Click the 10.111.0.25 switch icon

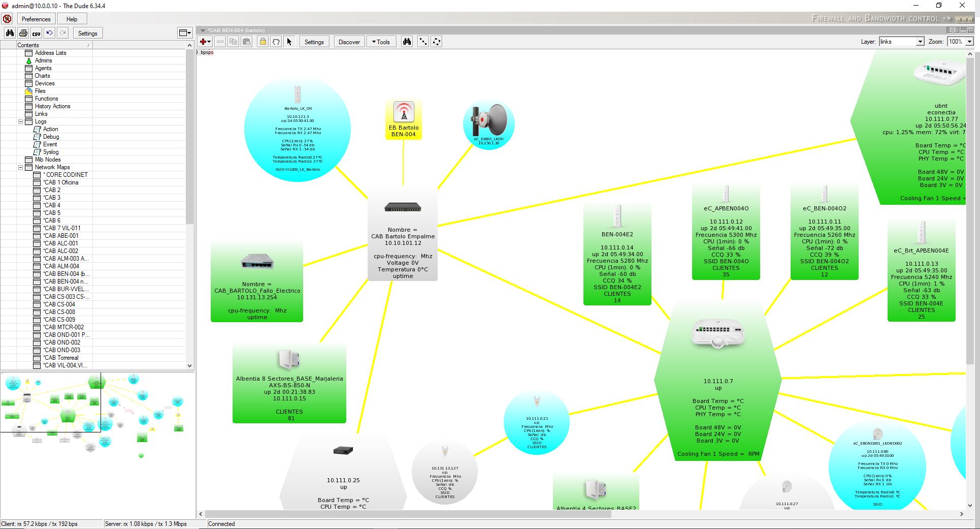pyautogui.click(x=343, y=451)
